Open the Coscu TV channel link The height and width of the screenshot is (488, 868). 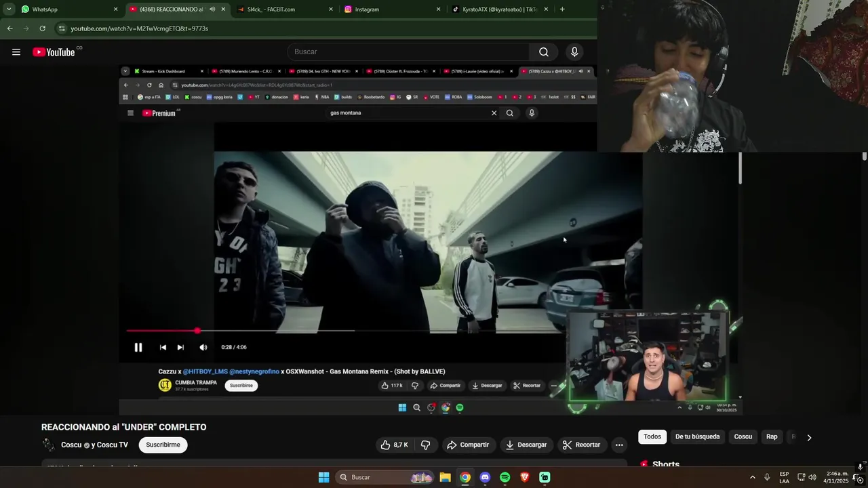point(113,445)
